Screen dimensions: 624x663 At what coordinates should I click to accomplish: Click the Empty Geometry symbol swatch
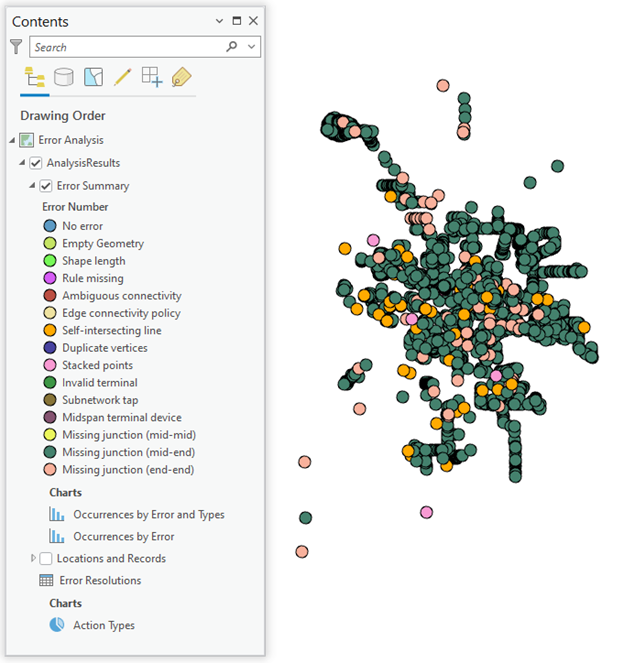pyautogui.click(x=50, y=243)
